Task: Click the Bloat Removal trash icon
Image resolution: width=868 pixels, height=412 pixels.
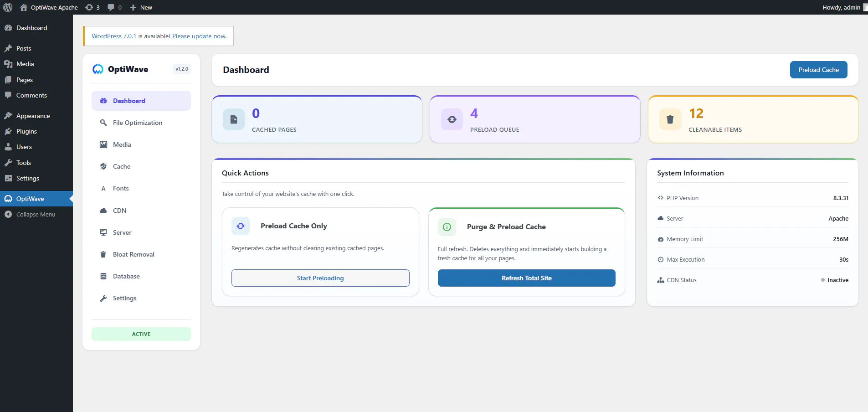Action: (103, 254)
